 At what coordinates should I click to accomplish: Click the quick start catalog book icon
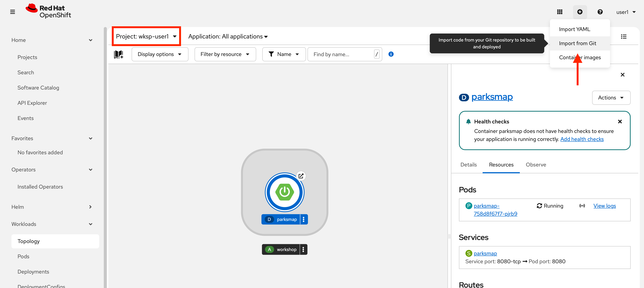pos(118,54)
